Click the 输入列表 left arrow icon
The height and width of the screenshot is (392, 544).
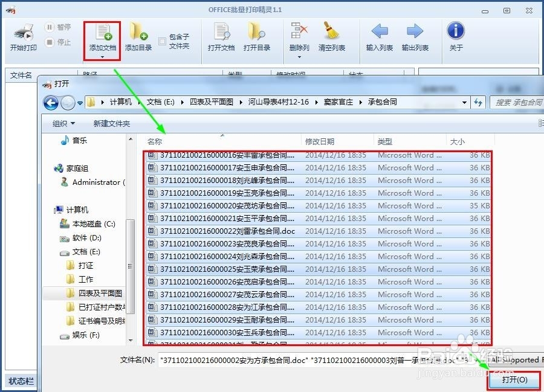pyautogui.click(x=380, y=31)
